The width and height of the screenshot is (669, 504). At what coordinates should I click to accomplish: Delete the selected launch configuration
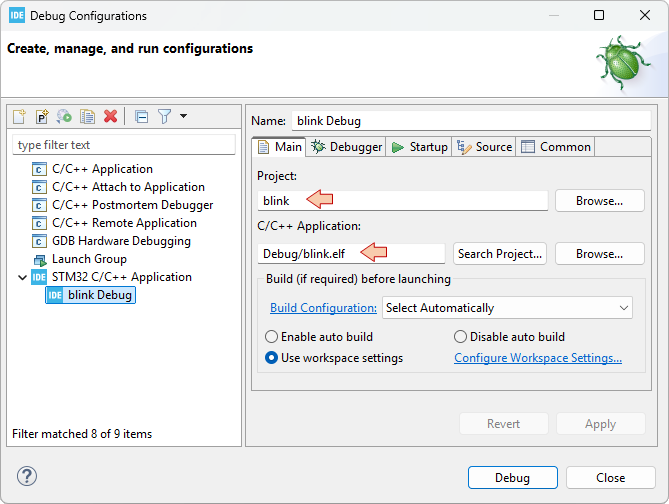pyautogui.click(x=110, y=117)
